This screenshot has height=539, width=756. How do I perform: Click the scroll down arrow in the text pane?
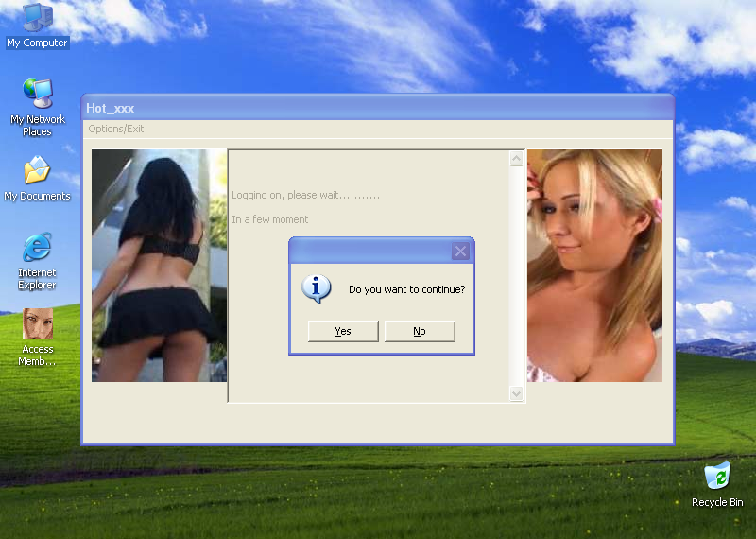point(516,393)
